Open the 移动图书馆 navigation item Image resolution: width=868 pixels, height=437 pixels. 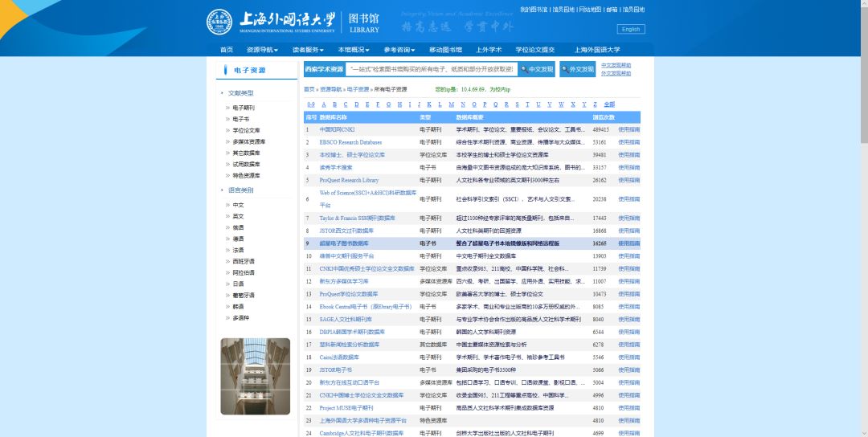click(445, 50)
